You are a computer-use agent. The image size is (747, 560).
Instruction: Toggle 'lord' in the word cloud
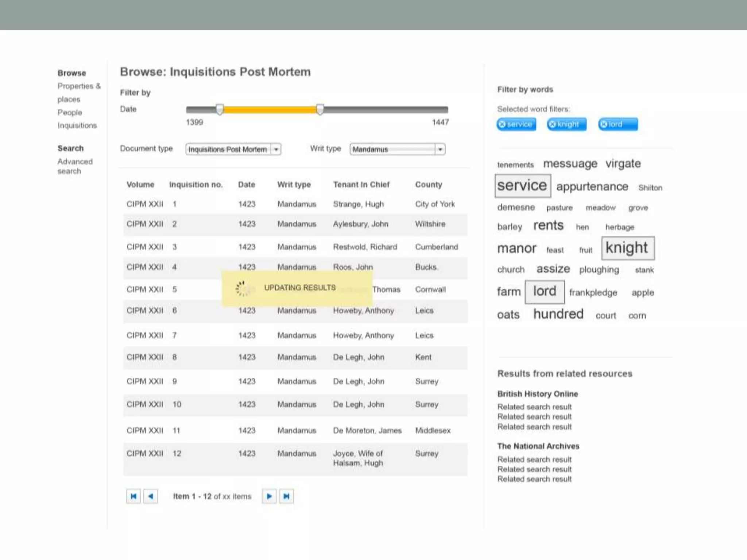click(x=545, y=291)
